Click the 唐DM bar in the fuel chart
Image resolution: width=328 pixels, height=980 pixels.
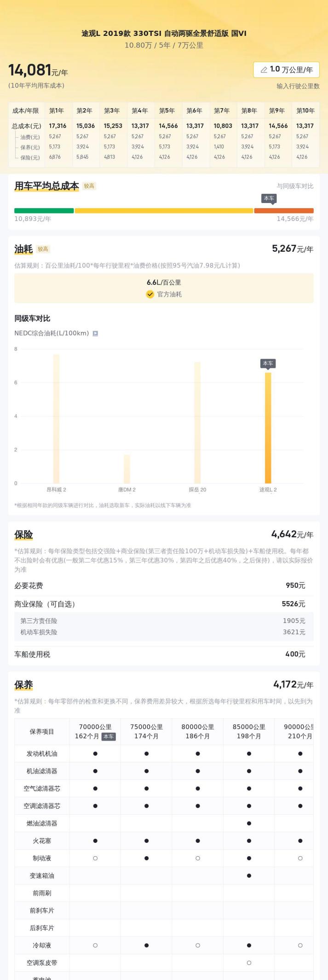[x=127, y=469]
